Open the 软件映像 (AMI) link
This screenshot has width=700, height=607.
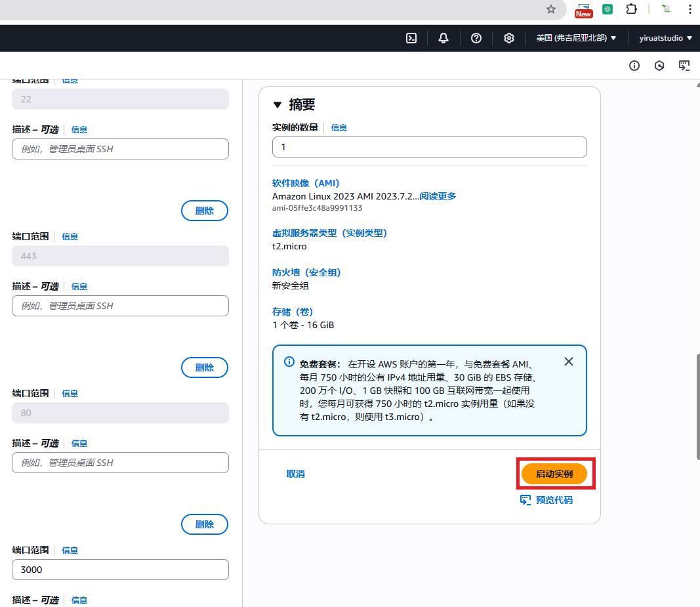tap(306, 183)
